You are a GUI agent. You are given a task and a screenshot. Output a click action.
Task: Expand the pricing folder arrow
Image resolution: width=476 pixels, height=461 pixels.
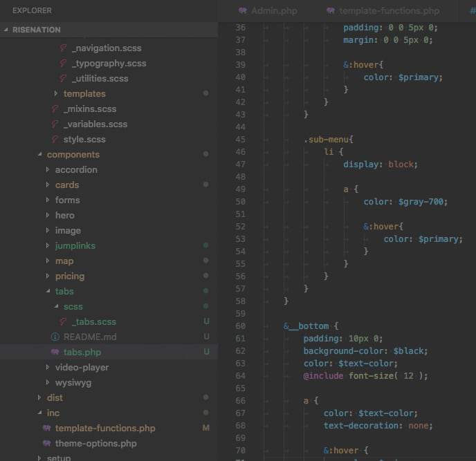47,276
